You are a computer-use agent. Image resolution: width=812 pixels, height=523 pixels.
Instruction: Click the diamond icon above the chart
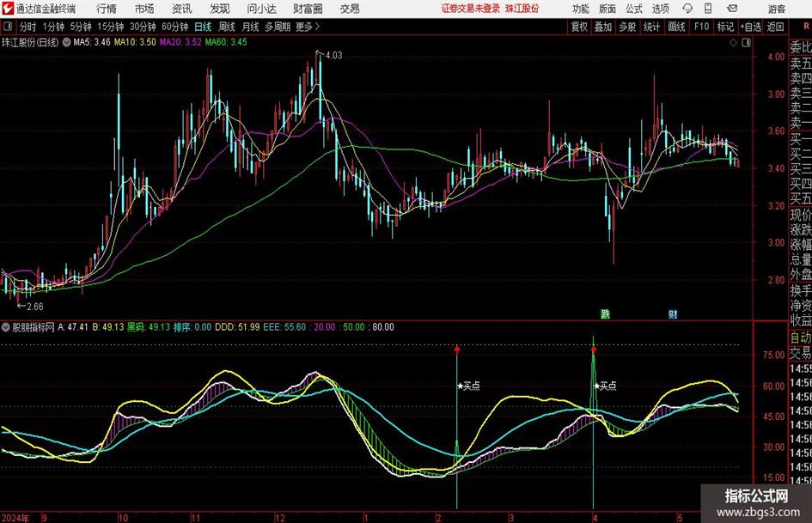click(733, 43)
